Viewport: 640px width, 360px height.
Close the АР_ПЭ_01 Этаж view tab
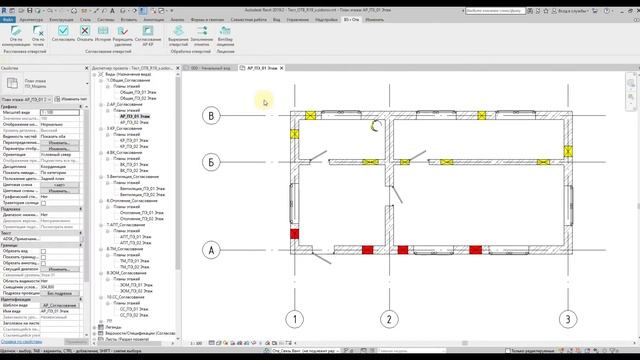tap(282, 68)
